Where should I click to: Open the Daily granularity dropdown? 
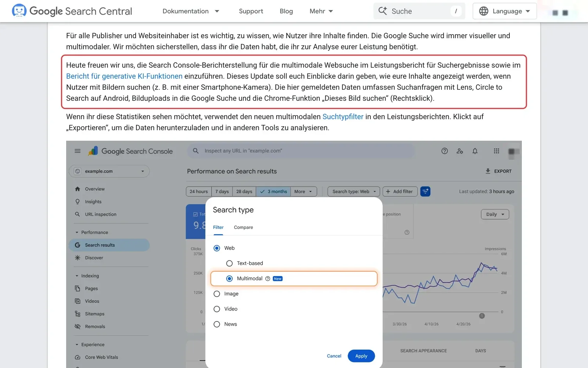(495, 214)
